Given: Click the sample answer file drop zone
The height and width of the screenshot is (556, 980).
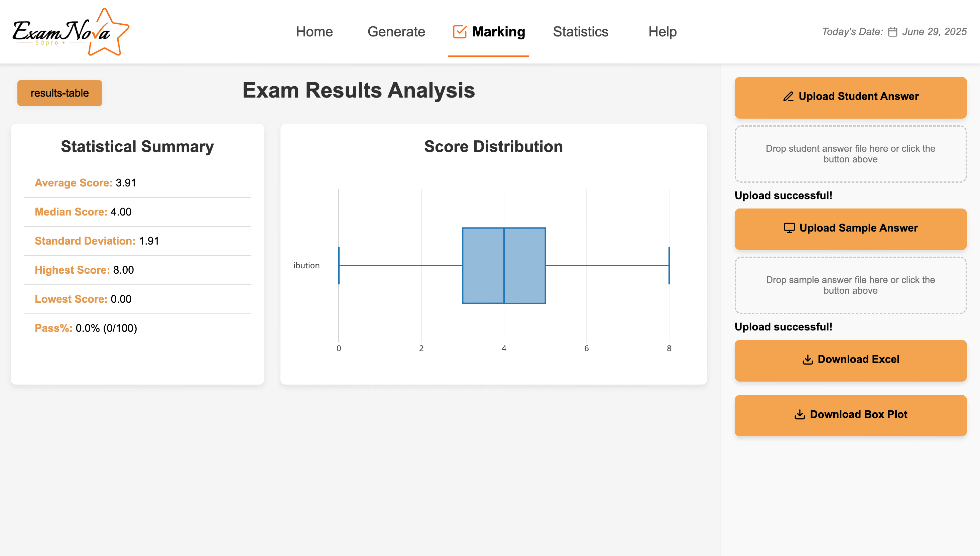Looking at the screenshot, I should [850, 285].
